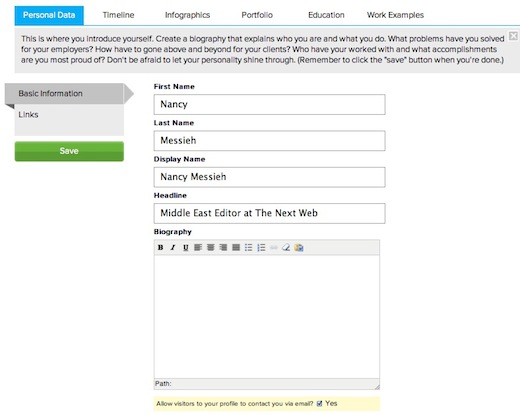The width and height of the screenshot is (520, 415).
Task: Click inside the Biography text area
Action: (x=267, y=317)
